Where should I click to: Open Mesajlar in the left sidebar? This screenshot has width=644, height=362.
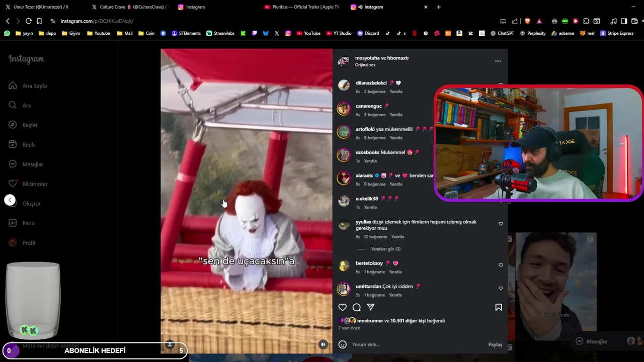click(x=26, y=164)
